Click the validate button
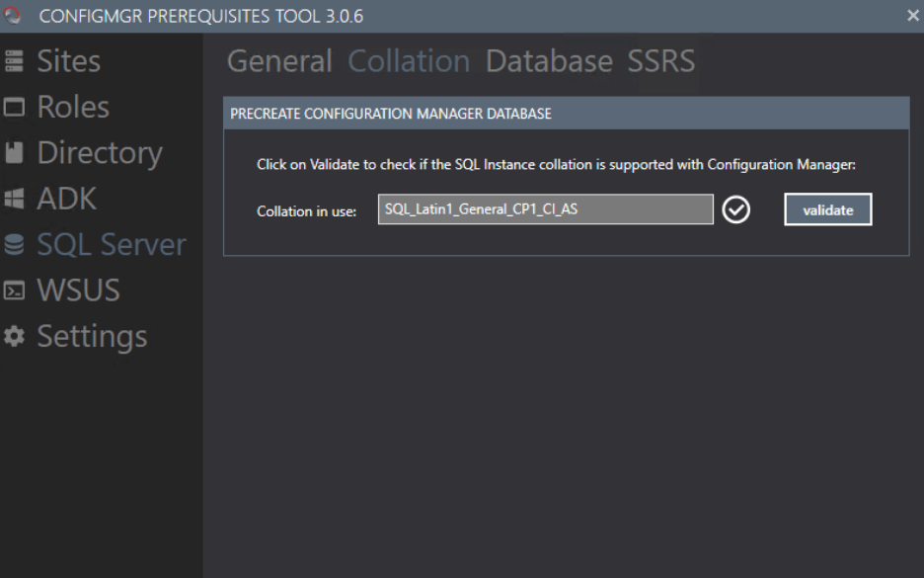 827,208
